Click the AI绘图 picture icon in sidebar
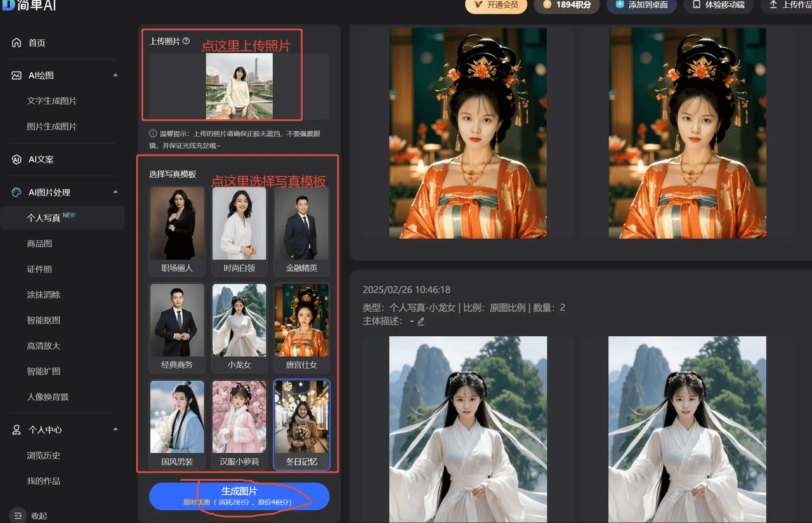812x523 pixels. [16, 76]
